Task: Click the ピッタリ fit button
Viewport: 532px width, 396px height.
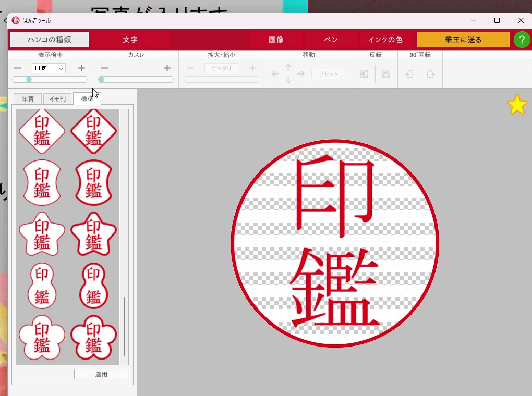Action: click(221, 68)
